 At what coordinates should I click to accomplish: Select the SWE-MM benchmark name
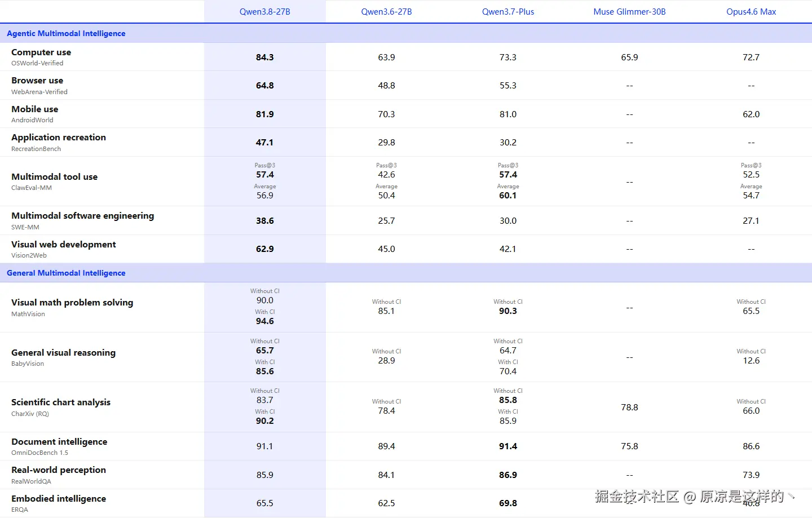[25, 227]
